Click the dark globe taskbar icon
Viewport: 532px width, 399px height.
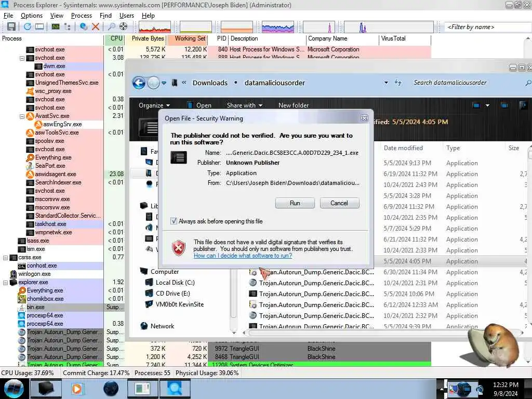pyautogui.click(x=111, y=389)
